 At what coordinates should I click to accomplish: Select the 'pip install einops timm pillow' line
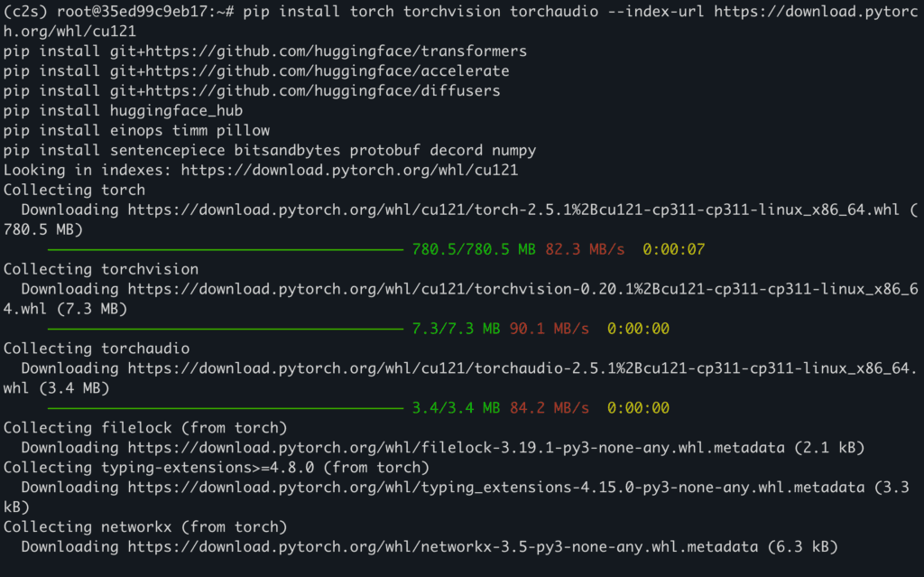(x=136, y=130)
